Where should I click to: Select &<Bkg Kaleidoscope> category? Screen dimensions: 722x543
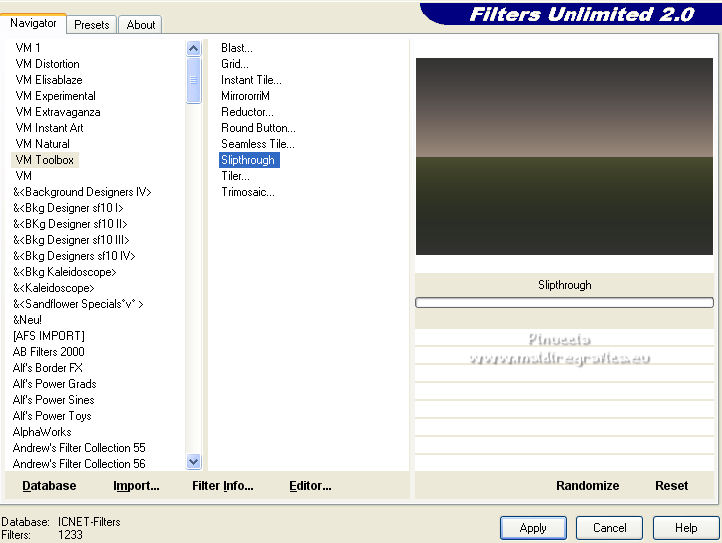pyautogui.click(x=64, y=272)
